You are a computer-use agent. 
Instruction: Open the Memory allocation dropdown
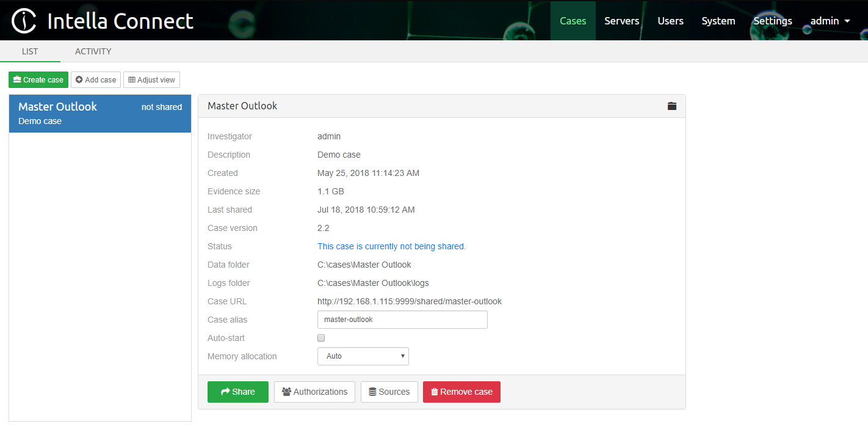tap(363, 356)
